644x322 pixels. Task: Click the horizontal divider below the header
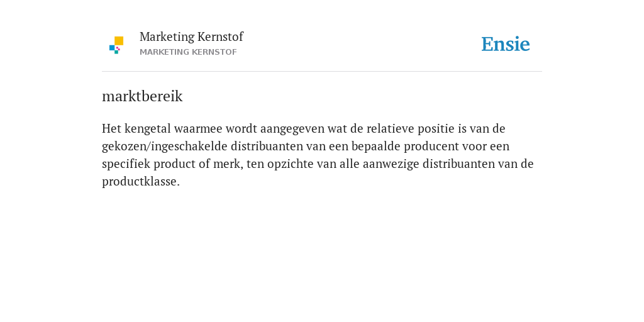point(322,72)
